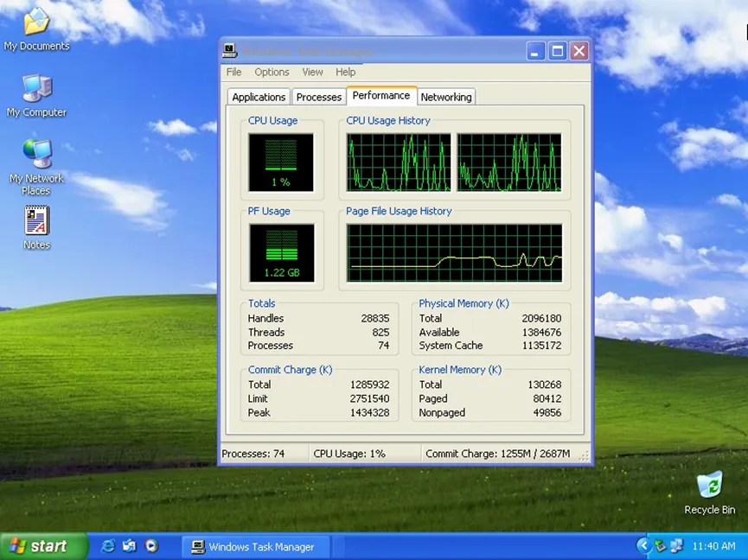
Task: Go to the Networking tab
Action: pos(446,97)
